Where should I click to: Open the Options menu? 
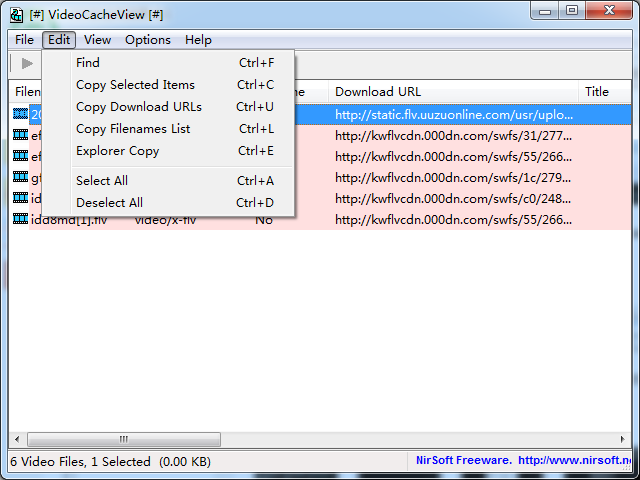tap(148, 40)
